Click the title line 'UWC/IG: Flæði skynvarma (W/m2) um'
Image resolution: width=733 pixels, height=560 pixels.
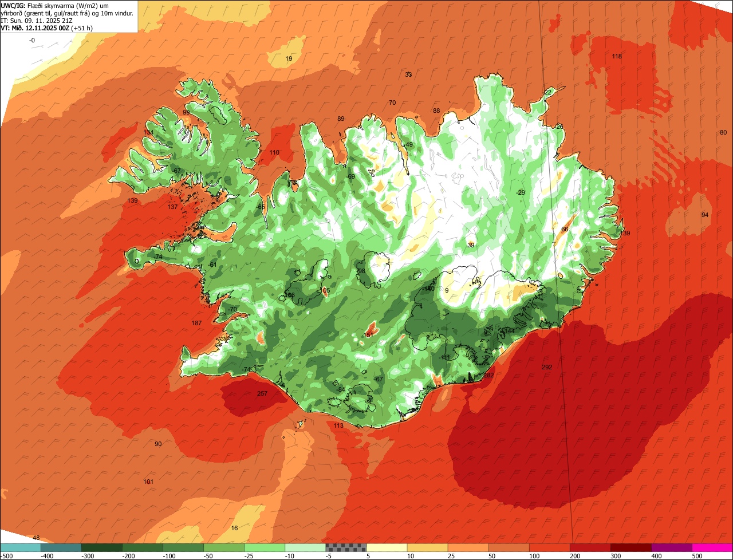point(55,5)
